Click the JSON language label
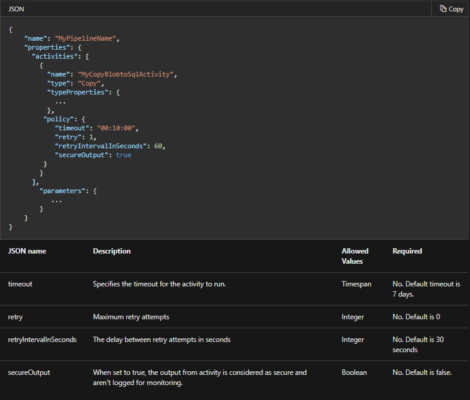Screen dimensions: 470x400 [16, 9]
